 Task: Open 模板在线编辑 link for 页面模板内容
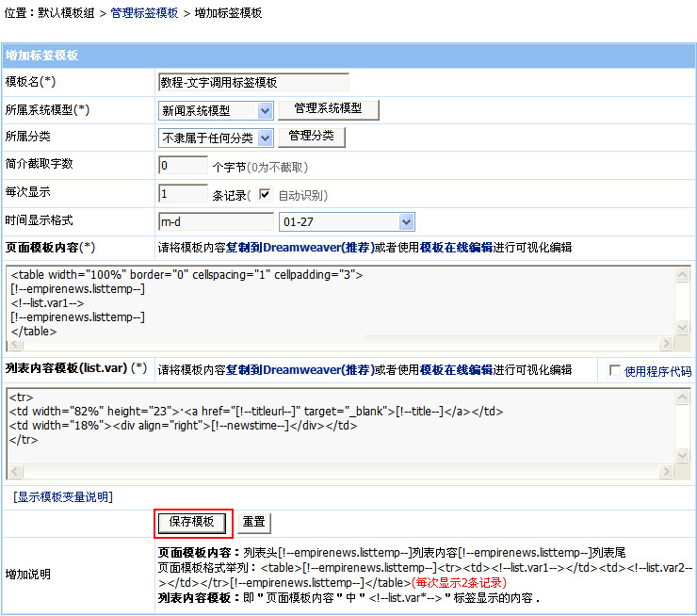pos(456,248)
